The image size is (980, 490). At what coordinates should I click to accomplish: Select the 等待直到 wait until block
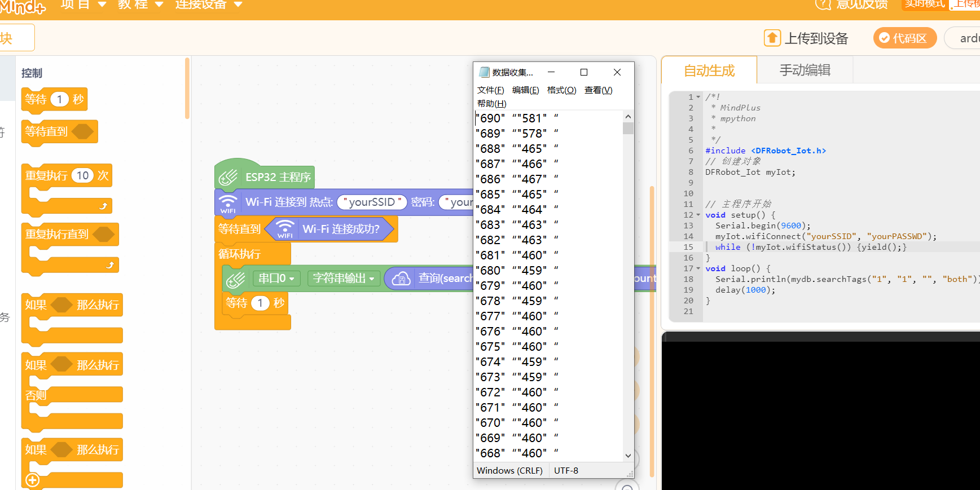[x=59, y=132]
